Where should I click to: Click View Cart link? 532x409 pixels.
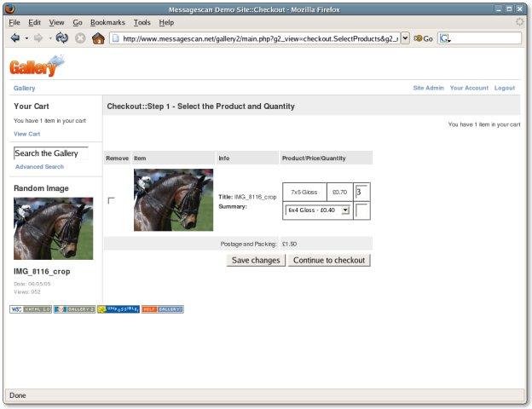click(26, 134)
